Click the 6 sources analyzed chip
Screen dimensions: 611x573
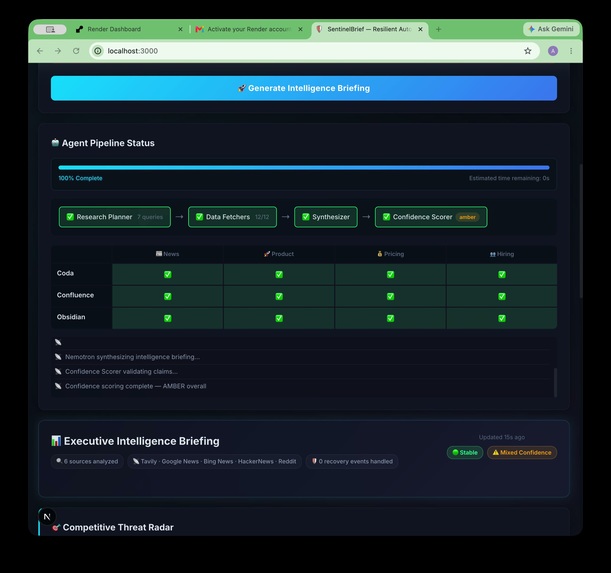tap(87, 462)
